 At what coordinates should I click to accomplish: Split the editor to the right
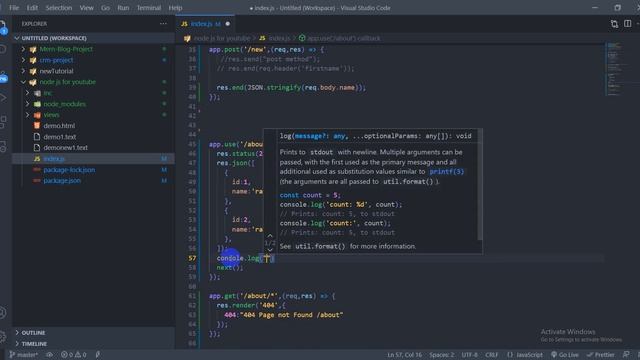[628, 24]
